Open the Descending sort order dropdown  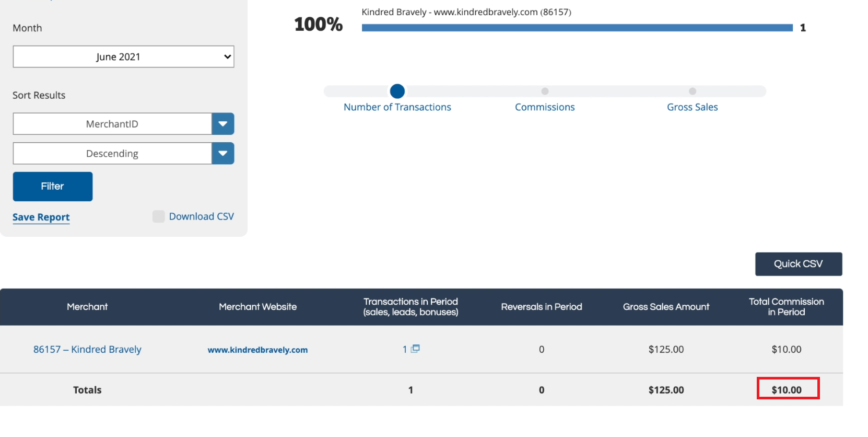coord(112,153)
